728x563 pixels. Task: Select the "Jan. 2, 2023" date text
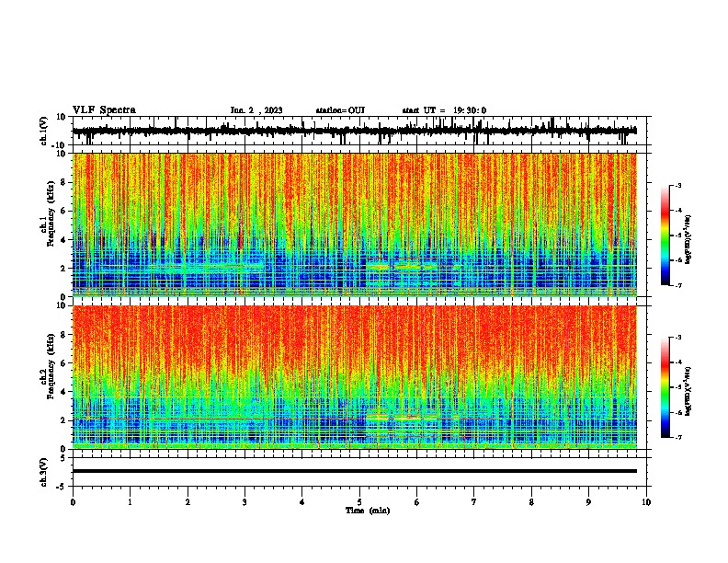tap(256, 110)
